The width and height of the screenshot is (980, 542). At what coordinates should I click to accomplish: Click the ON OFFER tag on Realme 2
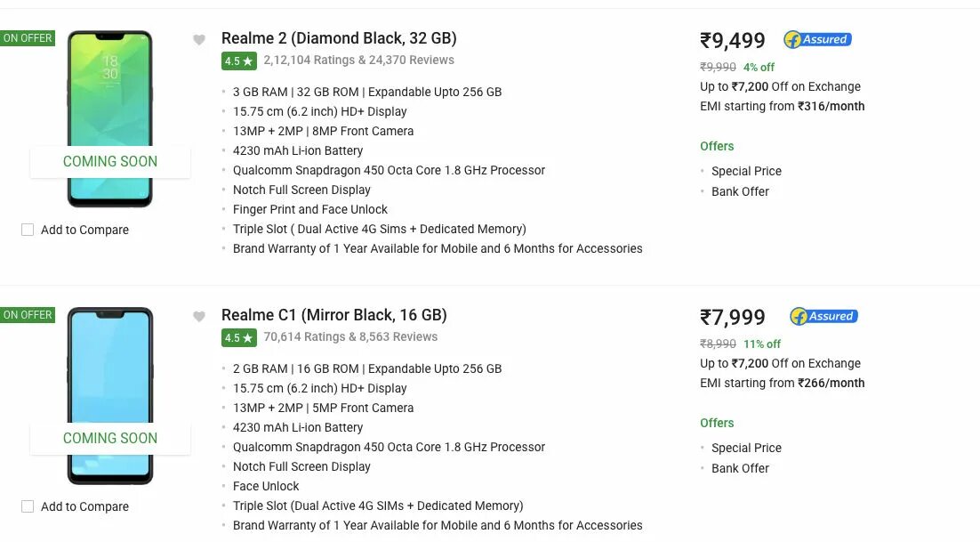point(28,38)
